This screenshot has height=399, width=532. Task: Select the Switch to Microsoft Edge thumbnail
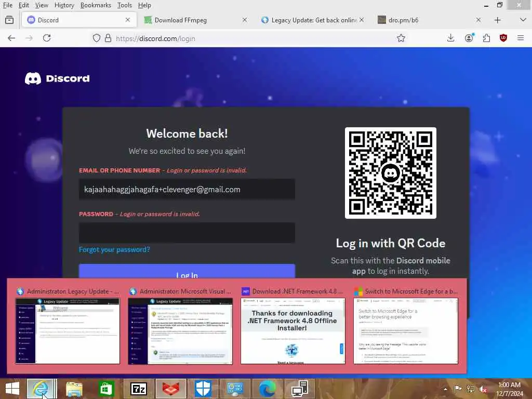[405, 331]
